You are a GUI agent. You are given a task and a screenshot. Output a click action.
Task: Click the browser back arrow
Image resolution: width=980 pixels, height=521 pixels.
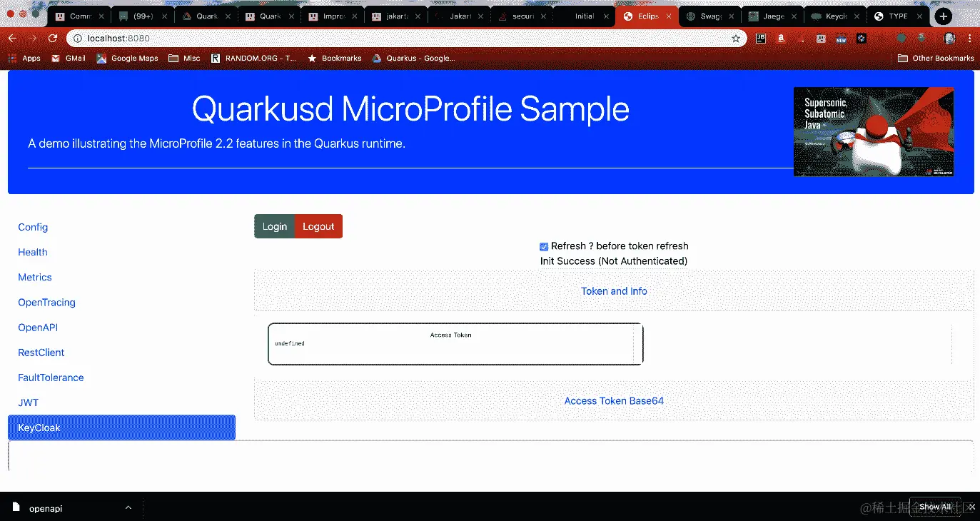click(12, 39)
